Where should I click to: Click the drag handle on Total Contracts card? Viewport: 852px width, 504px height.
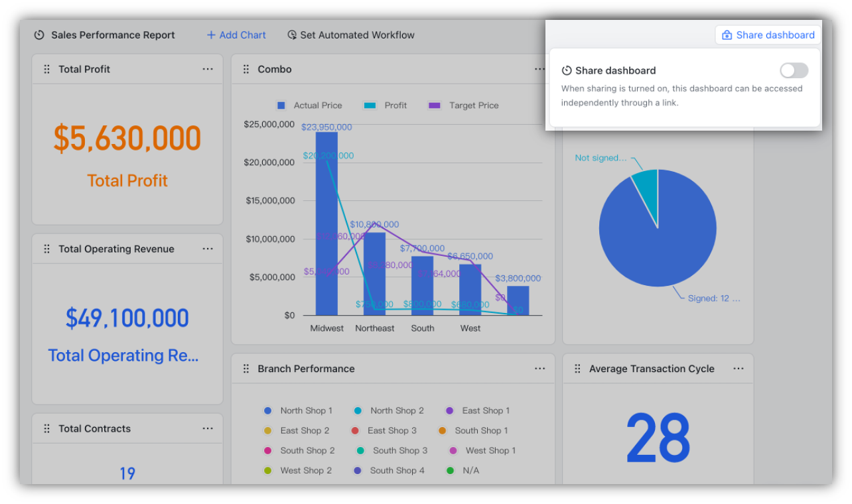click(x=46, y=428)
